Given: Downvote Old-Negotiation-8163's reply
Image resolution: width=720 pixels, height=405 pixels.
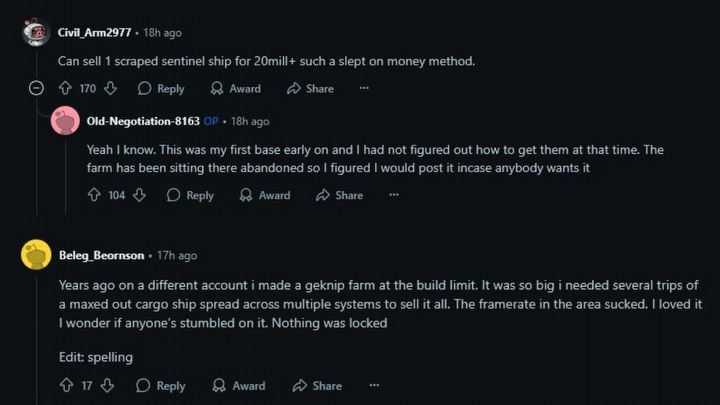Looking at the screenshot, I should tap(139, 195).
